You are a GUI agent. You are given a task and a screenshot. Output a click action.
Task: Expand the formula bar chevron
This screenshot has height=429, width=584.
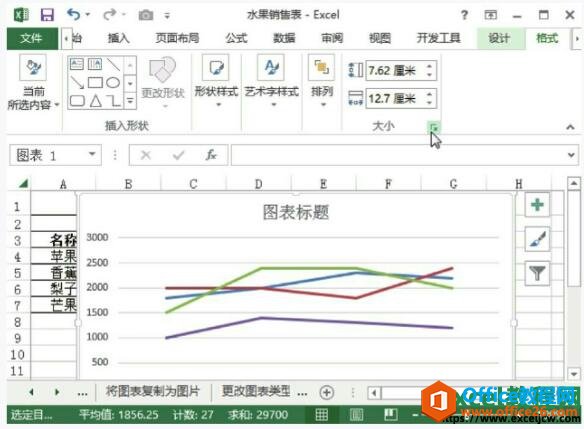[571, 155]
